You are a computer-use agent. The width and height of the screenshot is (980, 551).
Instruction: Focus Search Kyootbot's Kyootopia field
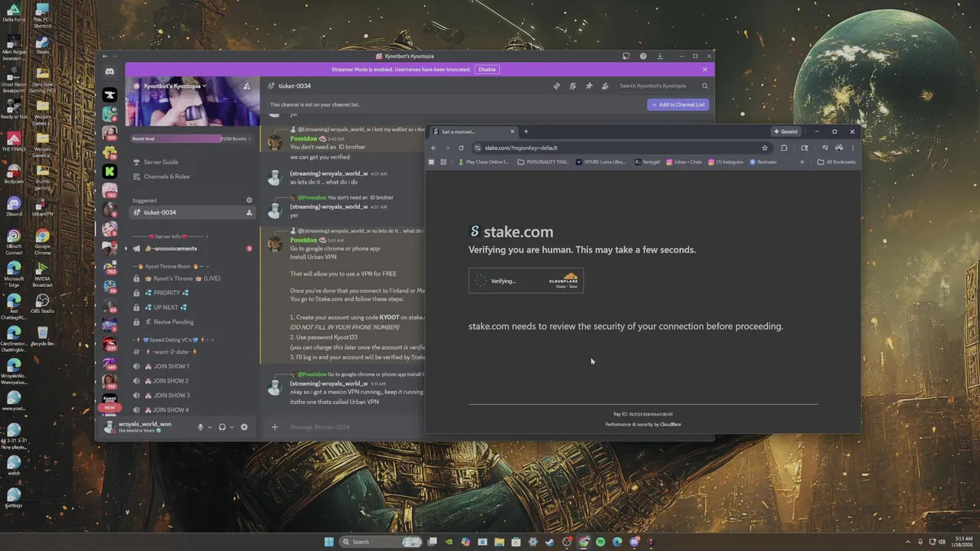(x=663, y=86)
